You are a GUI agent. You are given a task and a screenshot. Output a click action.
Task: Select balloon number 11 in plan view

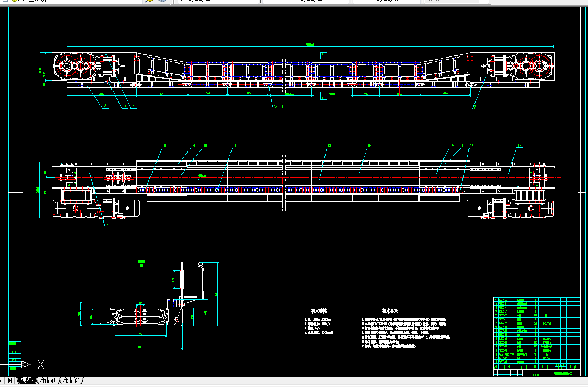point(235,145)
